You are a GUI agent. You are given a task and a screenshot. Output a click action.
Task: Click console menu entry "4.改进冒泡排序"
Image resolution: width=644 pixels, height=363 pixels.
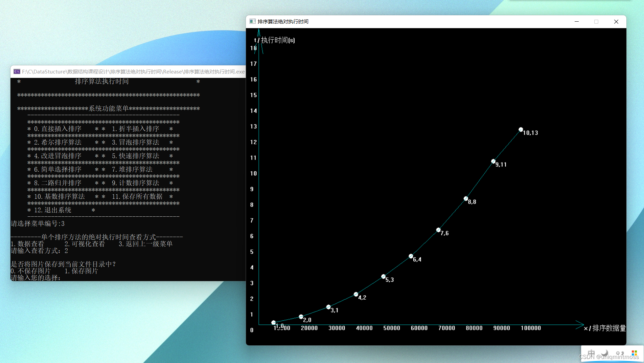(x=58, y=156)
